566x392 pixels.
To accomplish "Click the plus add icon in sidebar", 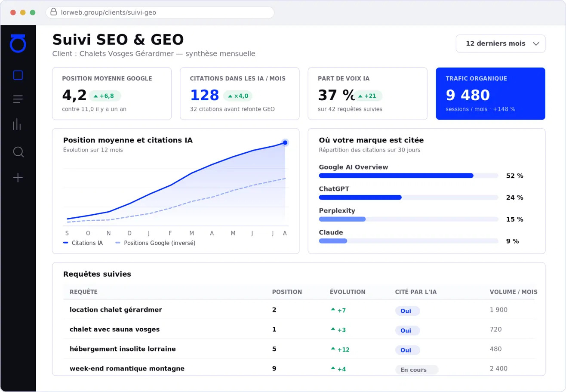I will coord(18,177).
